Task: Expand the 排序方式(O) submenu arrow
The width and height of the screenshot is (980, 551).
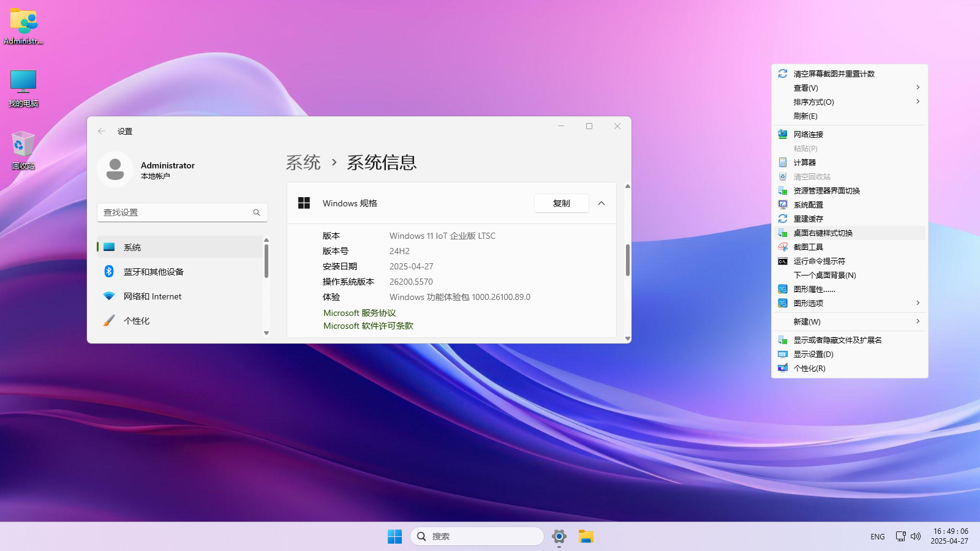Action: [x=918, y=102]
